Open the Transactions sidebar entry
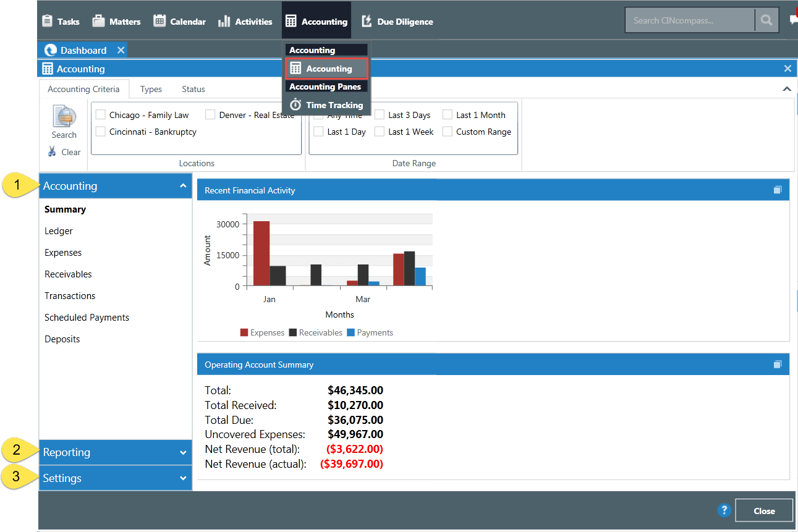The image size is (798, 532). (x=70, y=295)
